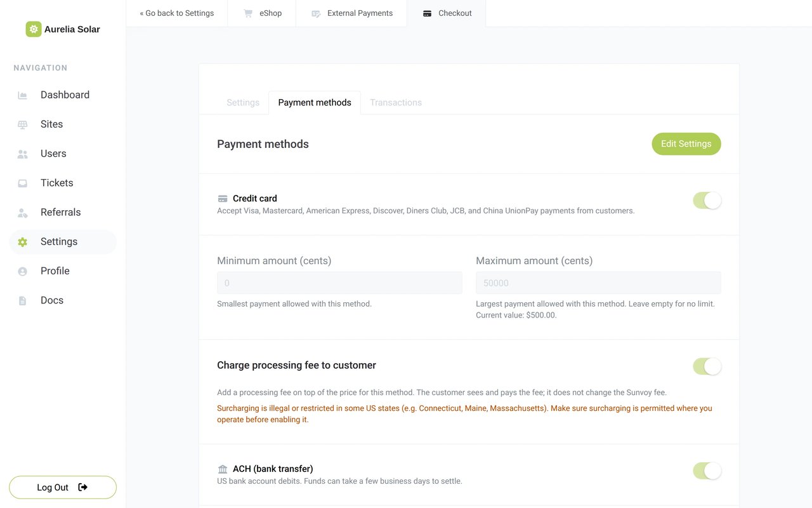Go back to Settings link
This screenshot has height=508, width=812.
177,13
